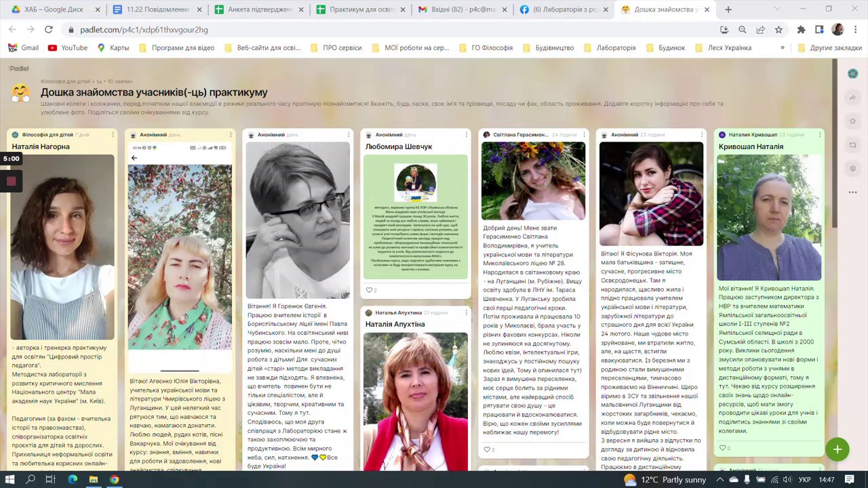This screenshot has width=868, height=488.
Task: Like Кривошап Наталія's post heart icon
Action: 723,448
